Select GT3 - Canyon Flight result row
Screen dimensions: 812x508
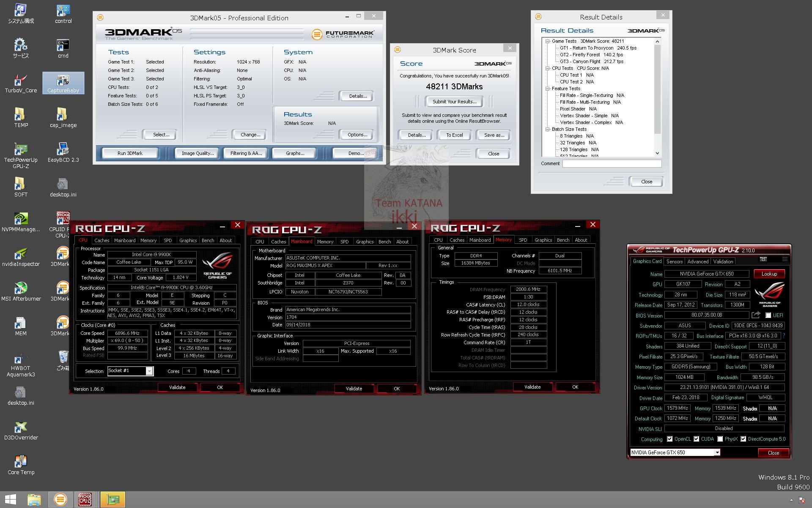point(591,61)
